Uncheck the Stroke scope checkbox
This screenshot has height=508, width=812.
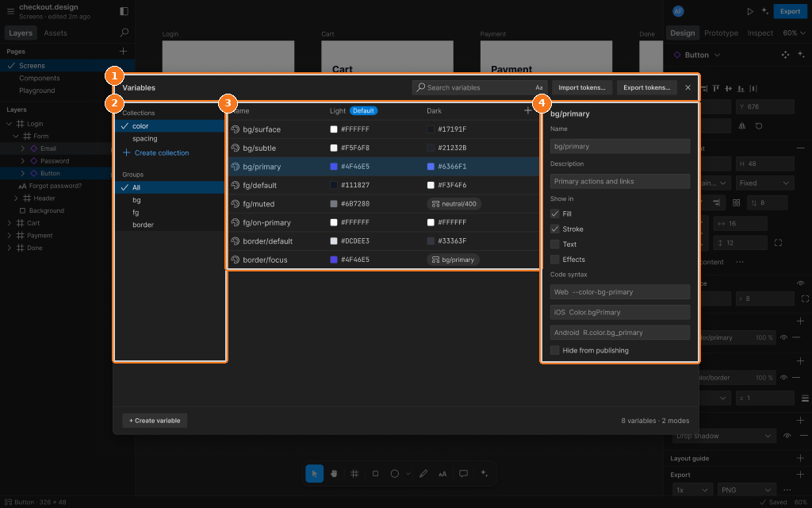coord(554,229)
